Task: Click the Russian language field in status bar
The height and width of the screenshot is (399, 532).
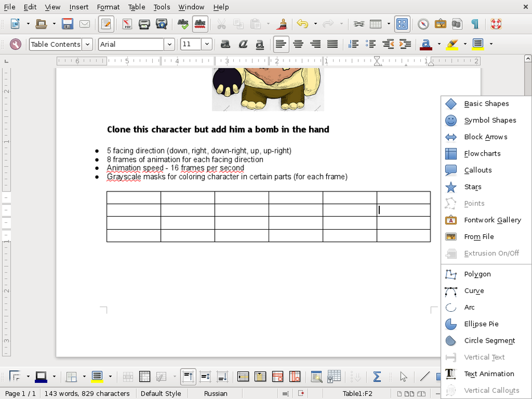Action: pyautogui.click(x=216, y=393)
